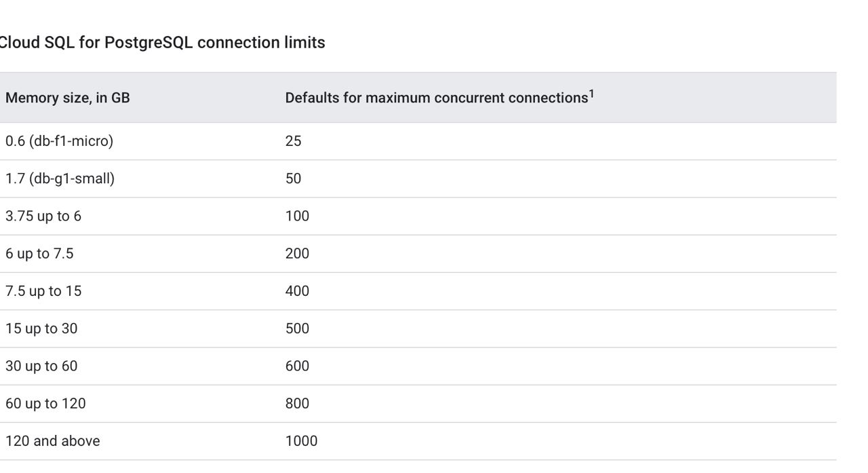Select the "Memory size, in GB" column header

coord(68,98)
